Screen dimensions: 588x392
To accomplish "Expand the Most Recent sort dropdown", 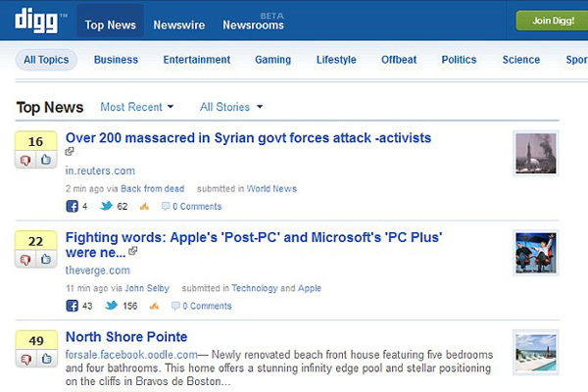I will pos(137,107).
